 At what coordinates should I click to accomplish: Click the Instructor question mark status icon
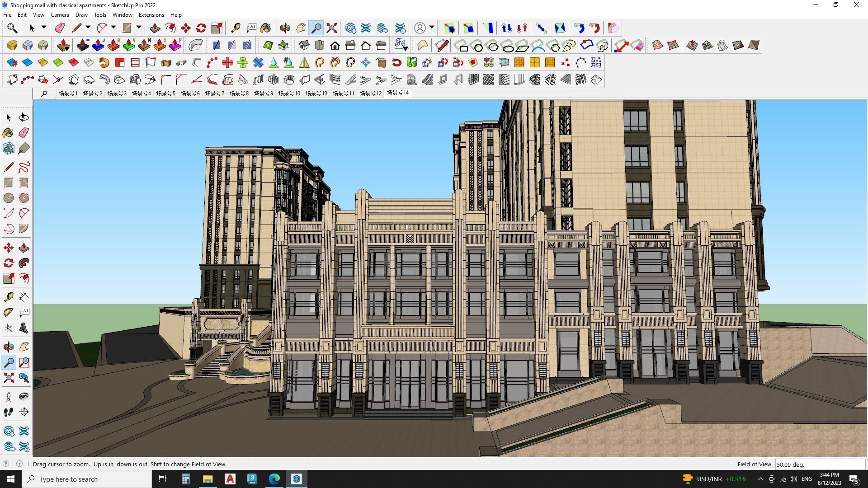point(6,464)
